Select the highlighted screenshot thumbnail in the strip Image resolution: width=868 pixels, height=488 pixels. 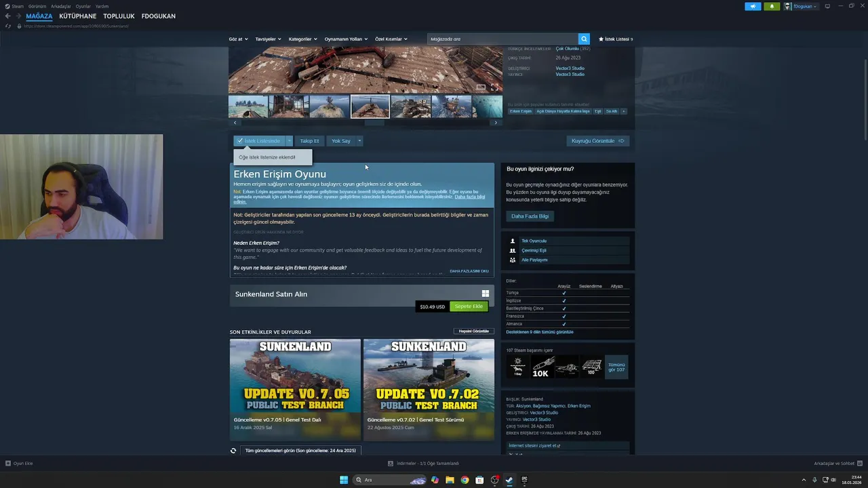370,106
